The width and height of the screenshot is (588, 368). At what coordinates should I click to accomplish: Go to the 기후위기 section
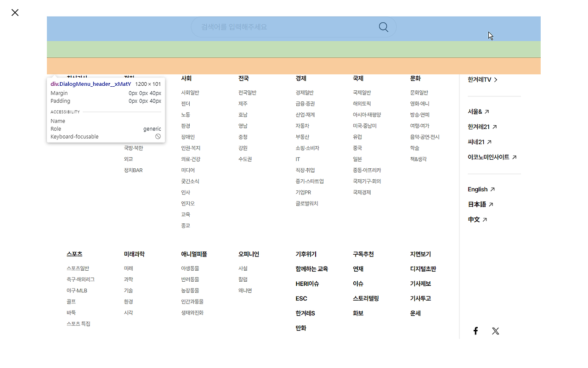306,254
